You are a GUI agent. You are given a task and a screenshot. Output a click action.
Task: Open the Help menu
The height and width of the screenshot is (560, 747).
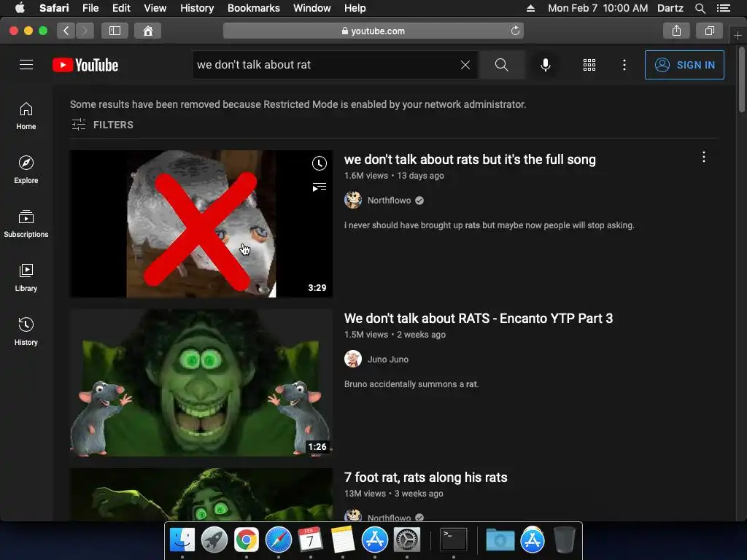tap(355, 8)
